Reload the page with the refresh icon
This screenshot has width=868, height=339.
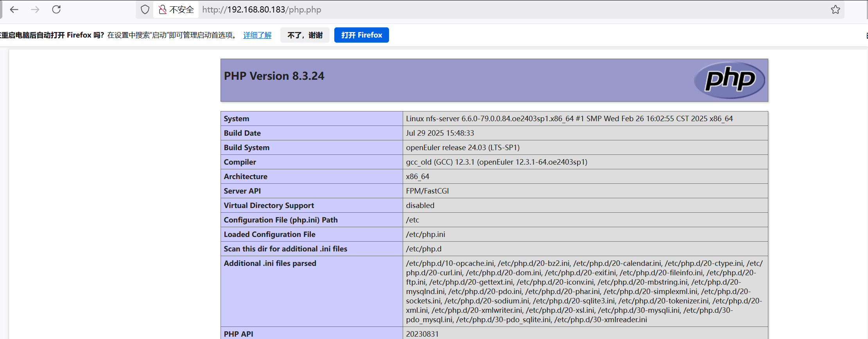56,9
